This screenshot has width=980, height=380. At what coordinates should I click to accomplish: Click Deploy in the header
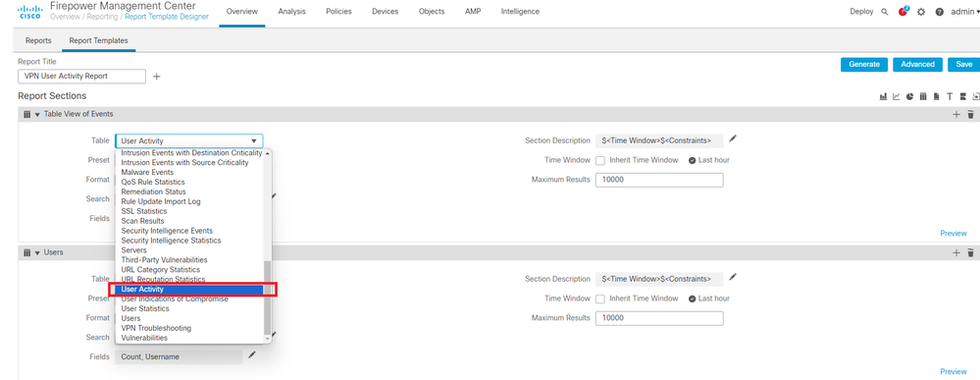point(862,12)
